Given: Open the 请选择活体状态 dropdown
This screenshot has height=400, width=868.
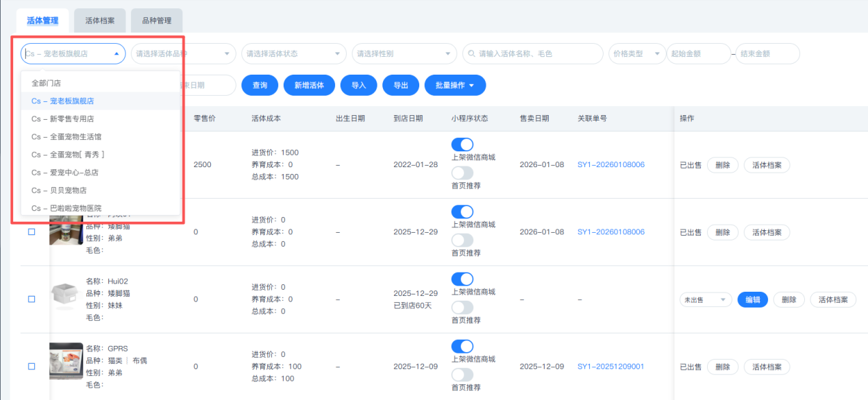Looking at the screenshot, I should pyautogui.click(x=294, y=53).
